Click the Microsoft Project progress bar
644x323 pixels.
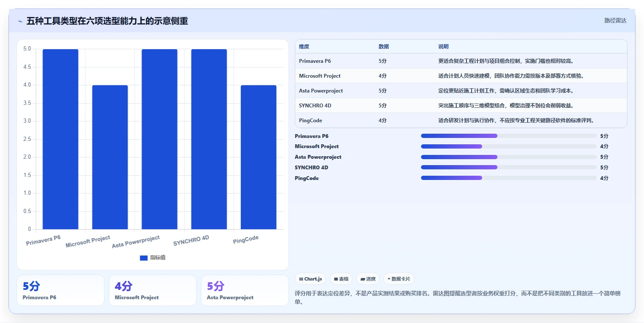[509, 146]
